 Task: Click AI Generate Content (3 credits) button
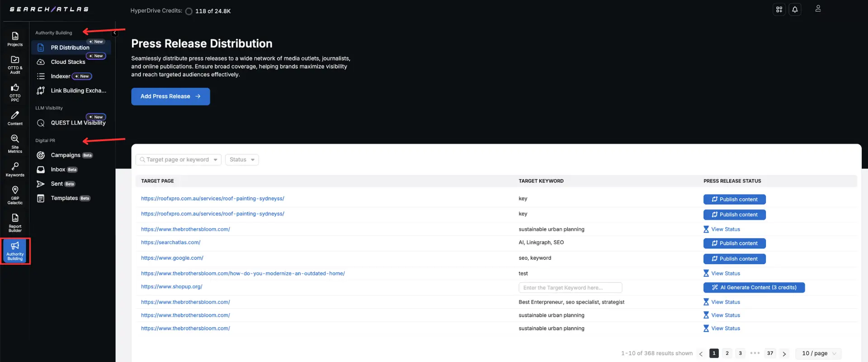(x=754, y=288)
